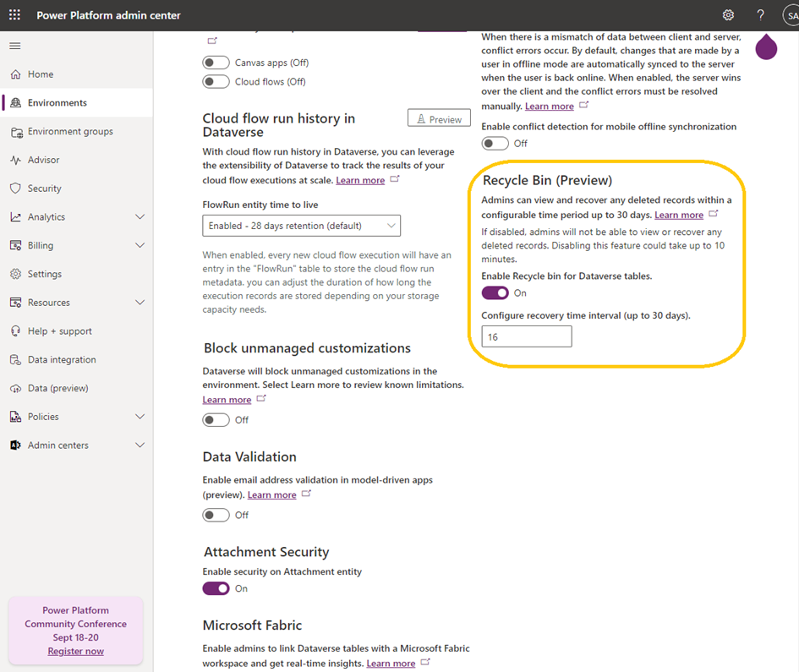Click Preview button by Cloud flow run history
Screen dimensions: 799x672
pos(439,118)
